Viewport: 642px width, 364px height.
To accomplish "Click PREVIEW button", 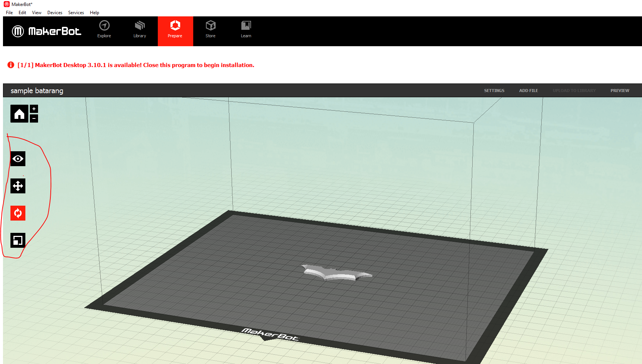I will tap(620, 91).
